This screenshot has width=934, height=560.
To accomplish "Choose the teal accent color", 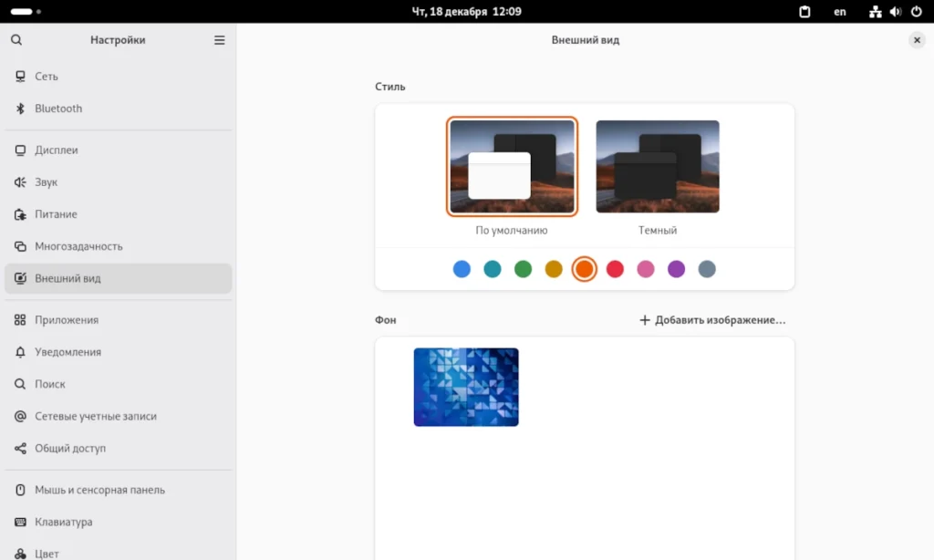I will (x=492, y=269).
